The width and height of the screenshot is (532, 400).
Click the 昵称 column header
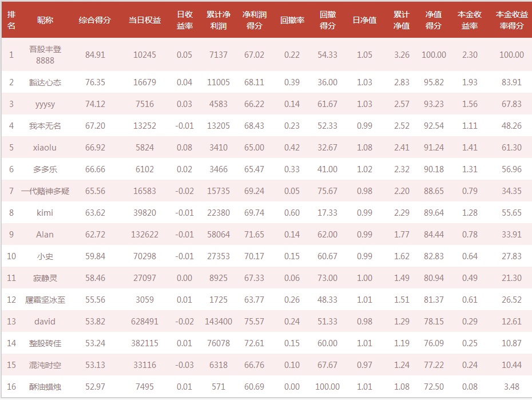(x=45, y=20)
